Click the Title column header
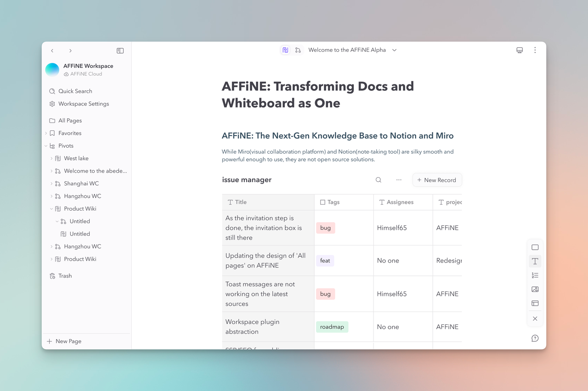 tap(268, 202)
